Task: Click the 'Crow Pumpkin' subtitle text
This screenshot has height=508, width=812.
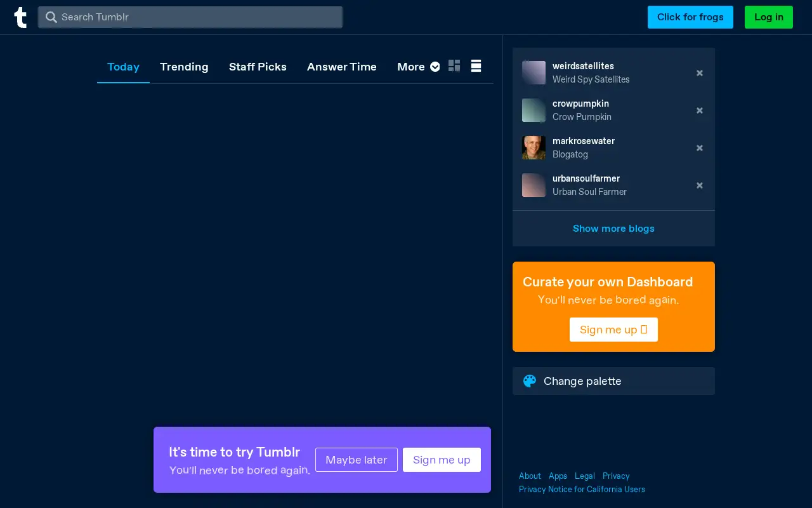Action: [x=582, y=117]
